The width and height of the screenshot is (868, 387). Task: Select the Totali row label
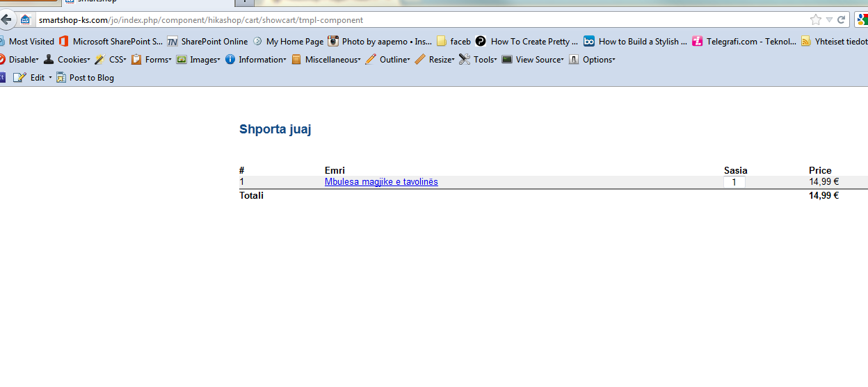click(252, 195)
